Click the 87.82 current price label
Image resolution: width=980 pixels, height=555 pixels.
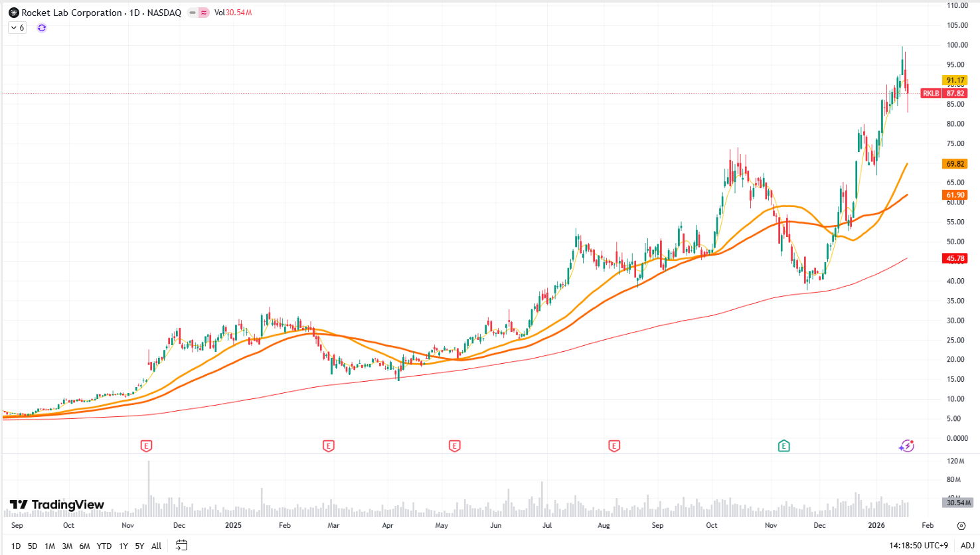955,94
